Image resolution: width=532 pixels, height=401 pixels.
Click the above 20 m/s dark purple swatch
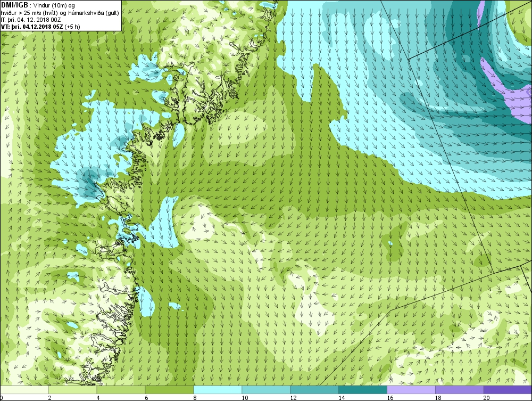(508, 389)
